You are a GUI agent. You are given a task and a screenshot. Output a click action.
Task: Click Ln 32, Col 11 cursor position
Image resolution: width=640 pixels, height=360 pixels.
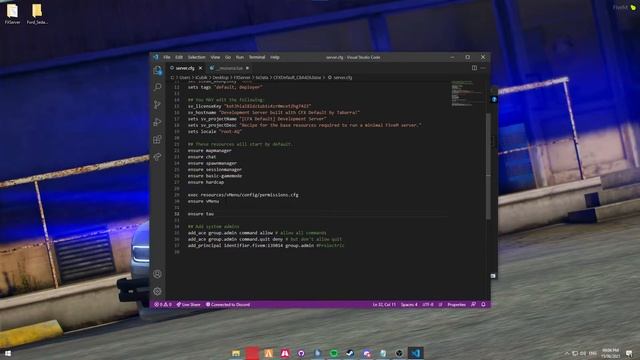(x=384, y=304)
